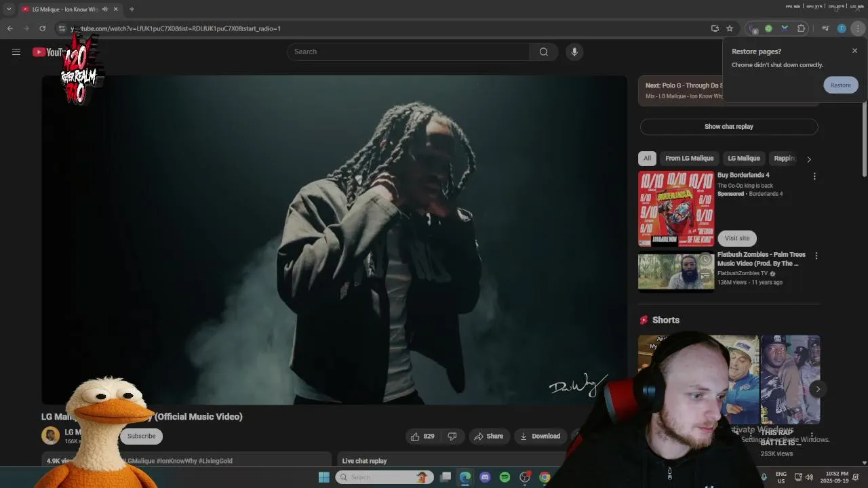Open the ENG US language switcher
This screenshot has width=868, height=488.
click(x=781, y=477)
